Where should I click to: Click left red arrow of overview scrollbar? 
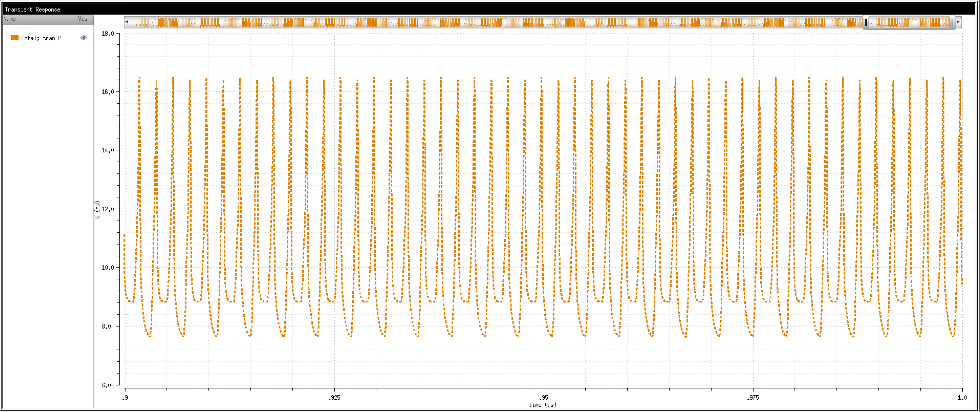pos(127,22)
